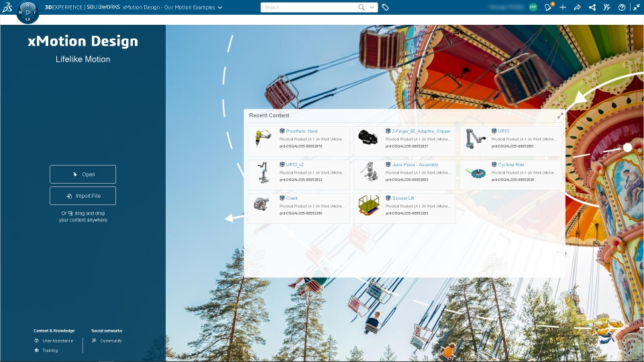Open notifications bell icon
The width and height of the screenshot is (644, 362).
548,7
